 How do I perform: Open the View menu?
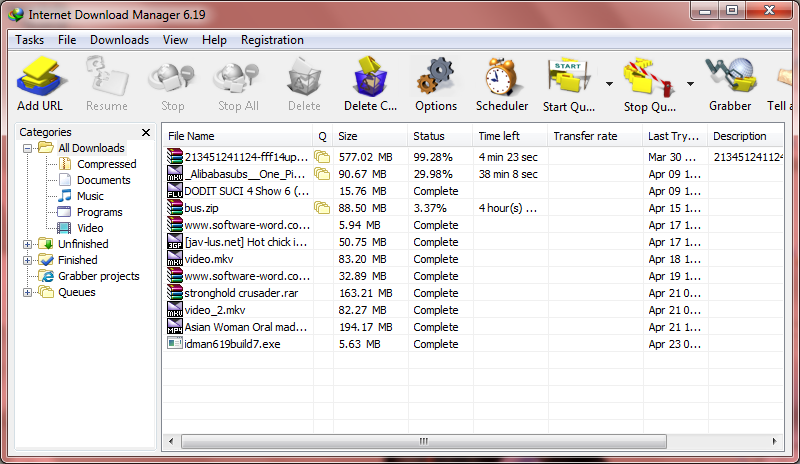(175, 40)
